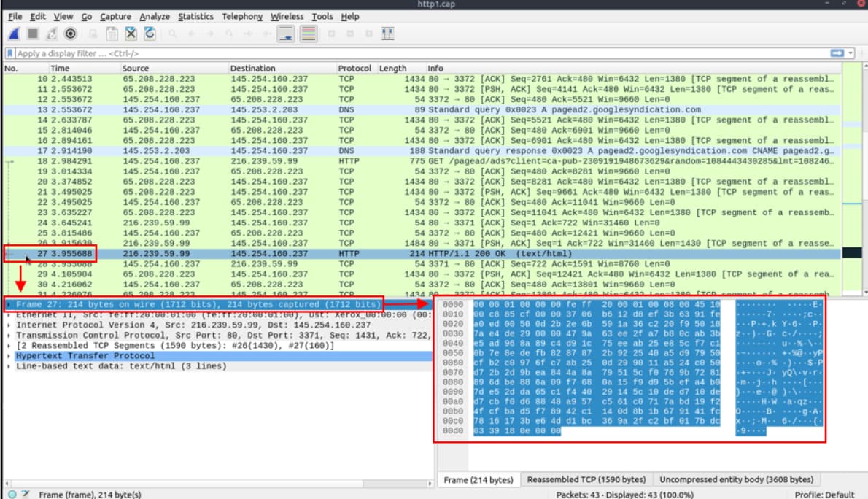Expand the Hypertext Transfer Protocol node
Viewport: 868px width, 499px height.
point(8,356)
